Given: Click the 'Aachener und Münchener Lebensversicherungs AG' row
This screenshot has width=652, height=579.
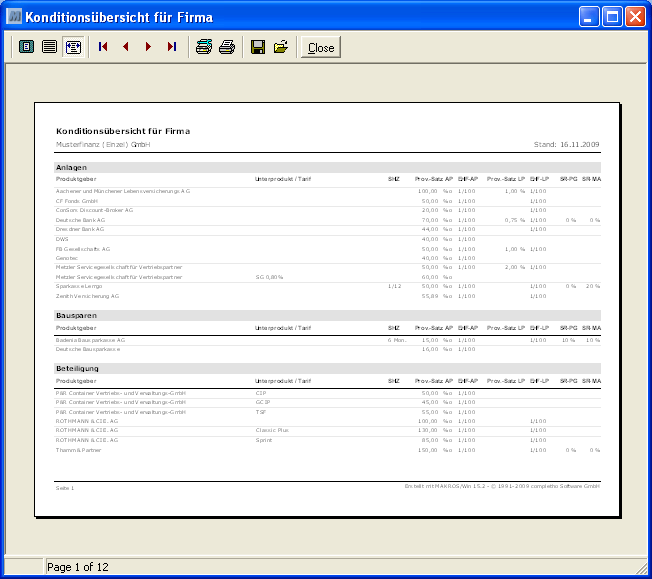Looking at the screenshot, I should point(327,191).
